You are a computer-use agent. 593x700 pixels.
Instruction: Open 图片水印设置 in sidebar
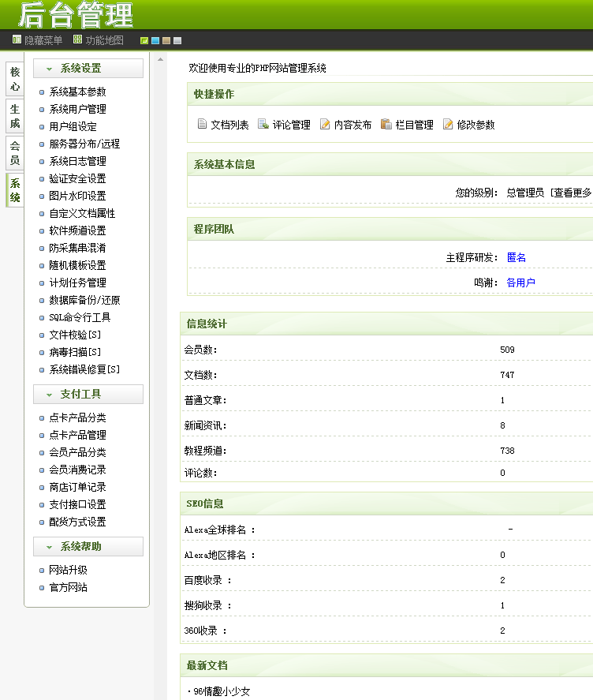(77, 196)
